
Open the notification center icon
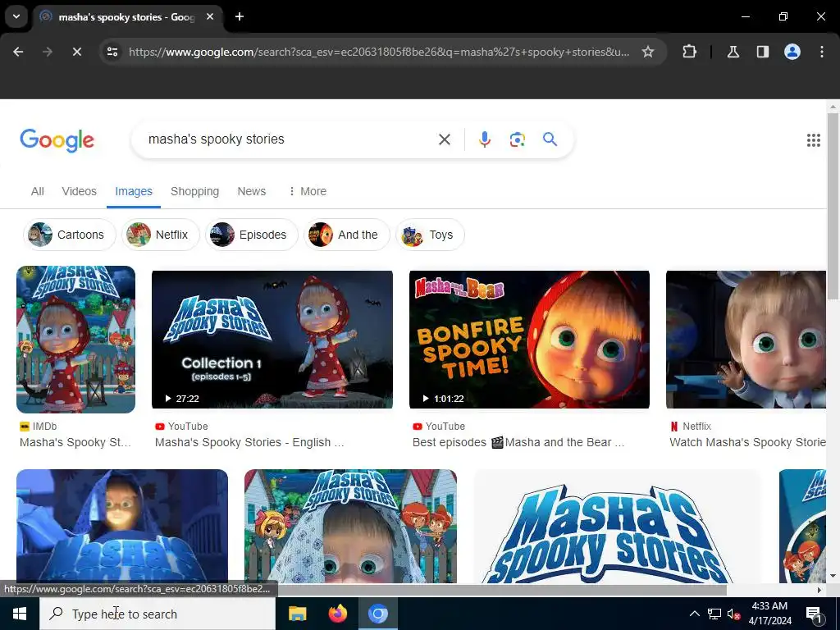click(x=813, y=614)
